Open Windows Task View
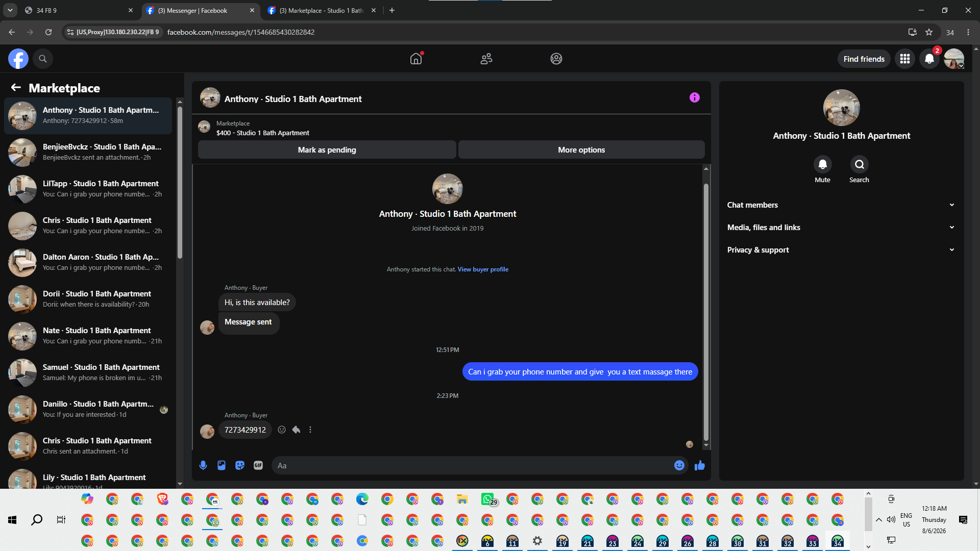The image size is (980, 551). pos(61,520)
